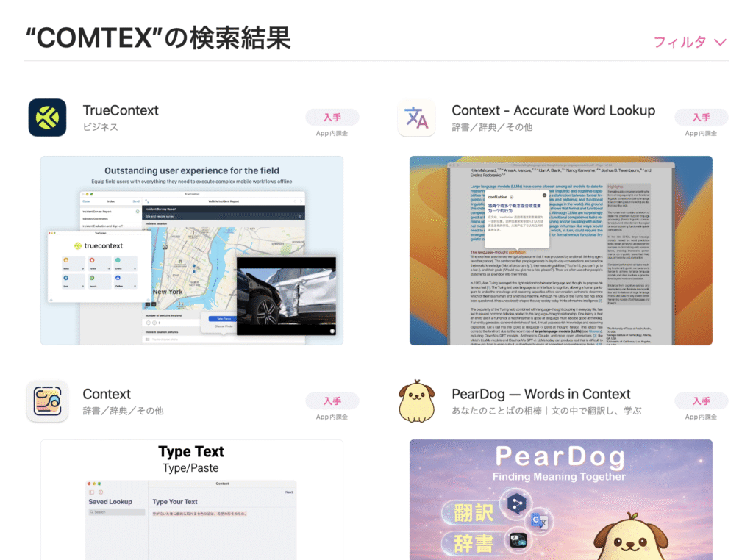
Task: Click App内課金 label under TrueContext
Action: coord(332,134)
